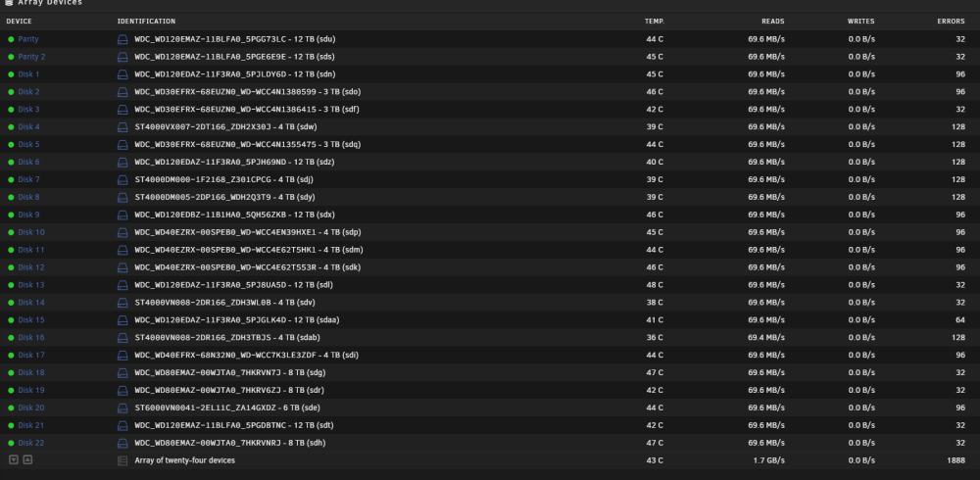Screen dimensions: 980x480
Task: Open the Disk 7 link
Action: 28,178
